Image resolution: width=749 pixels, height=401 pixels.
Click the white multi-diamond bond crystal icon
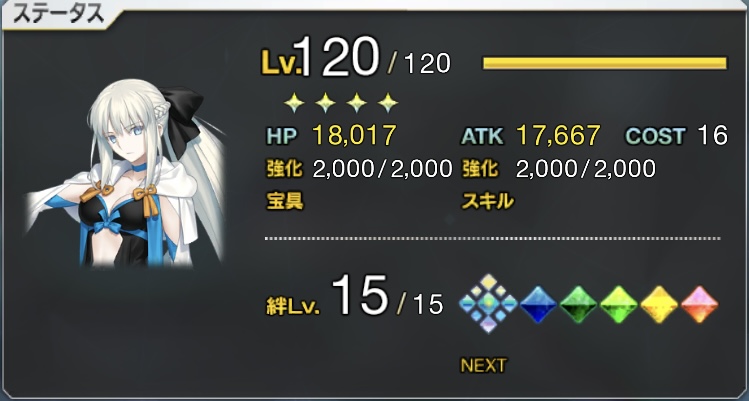488,303
